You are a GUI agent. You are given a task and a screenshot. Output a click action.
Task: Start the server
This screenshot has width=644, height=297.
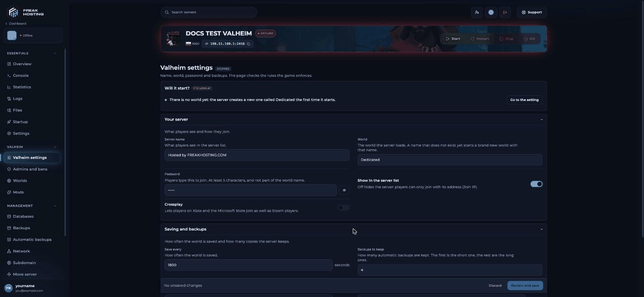click(x=453, y=39)
